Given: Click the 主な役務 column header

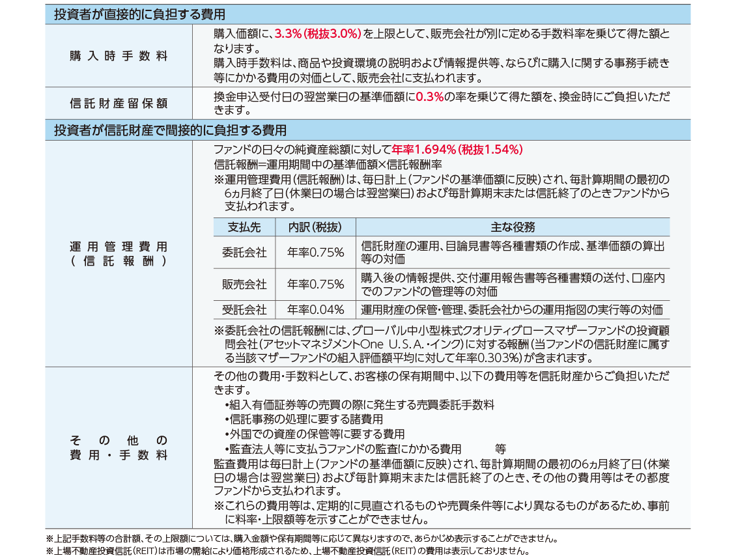Looking at the screenshot, I should (513, 227).
